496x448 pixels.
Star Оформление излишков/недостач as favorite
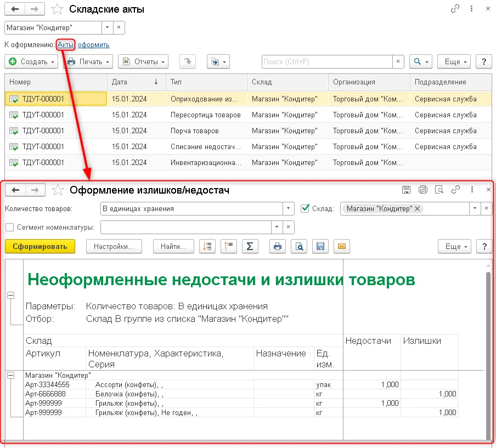[58, 190]
